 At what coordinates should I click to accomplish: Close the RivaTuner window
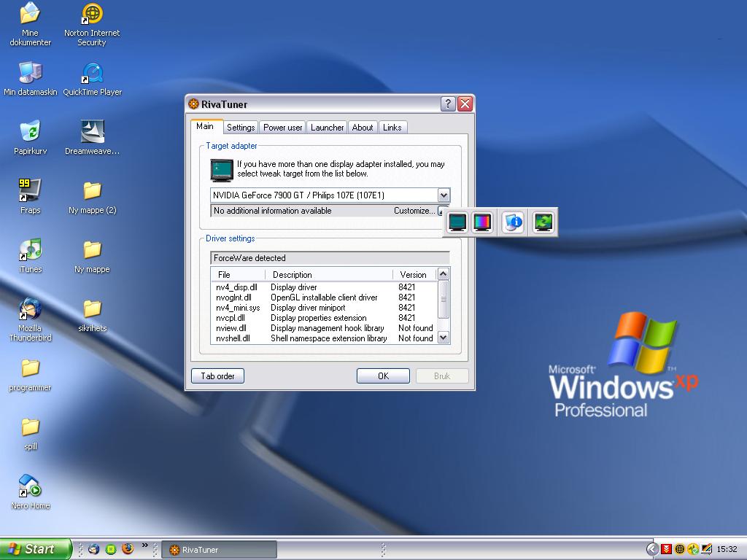point(465,104)
